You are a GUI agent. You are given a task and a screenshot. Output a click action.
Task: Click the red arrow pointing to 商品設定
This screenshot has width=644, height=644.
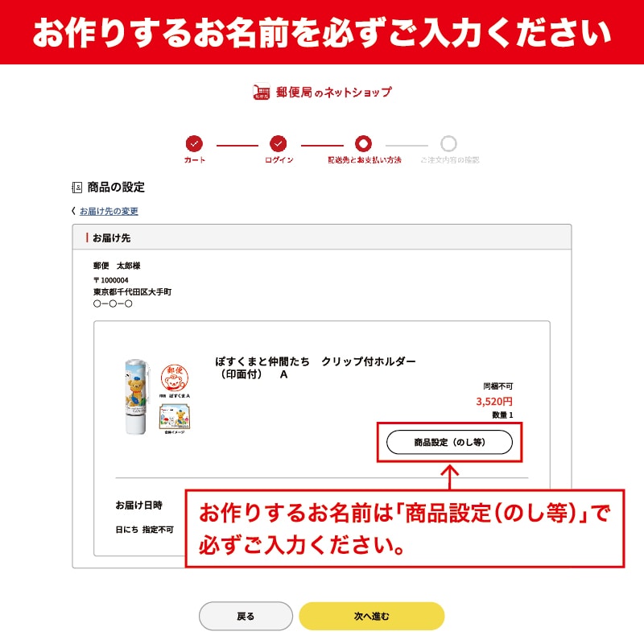coord(450,477)
